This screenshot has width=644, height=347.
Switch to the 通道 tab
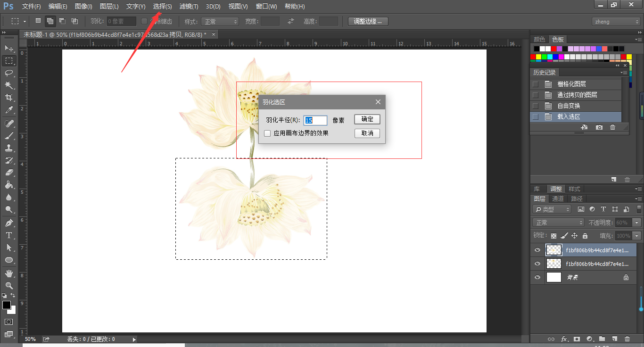tap(558, 198)
